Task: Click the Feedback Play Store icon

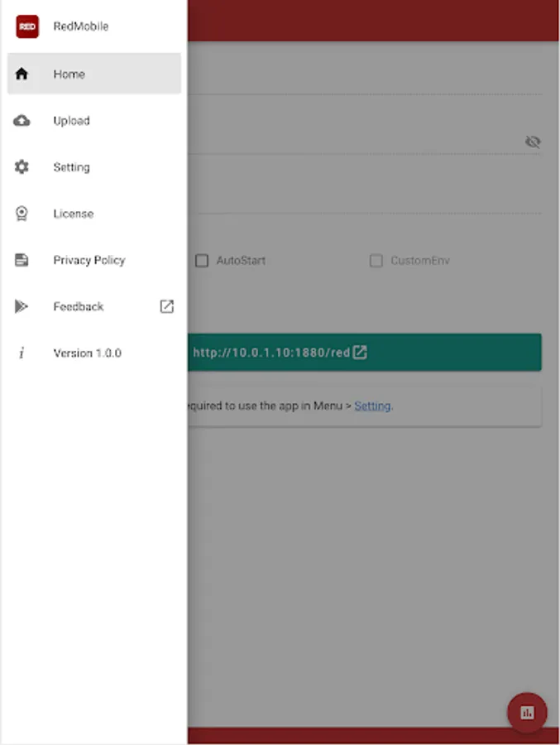Action: (x=22, y=306)
